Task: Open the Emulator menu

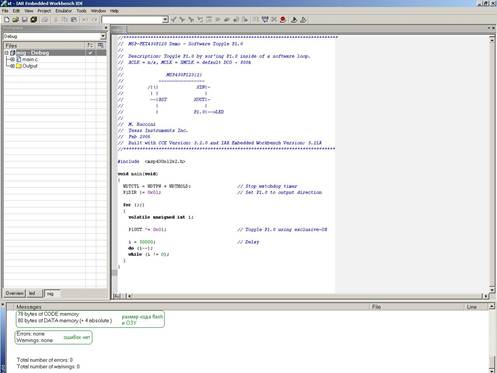Action: (x=63, y=11)
